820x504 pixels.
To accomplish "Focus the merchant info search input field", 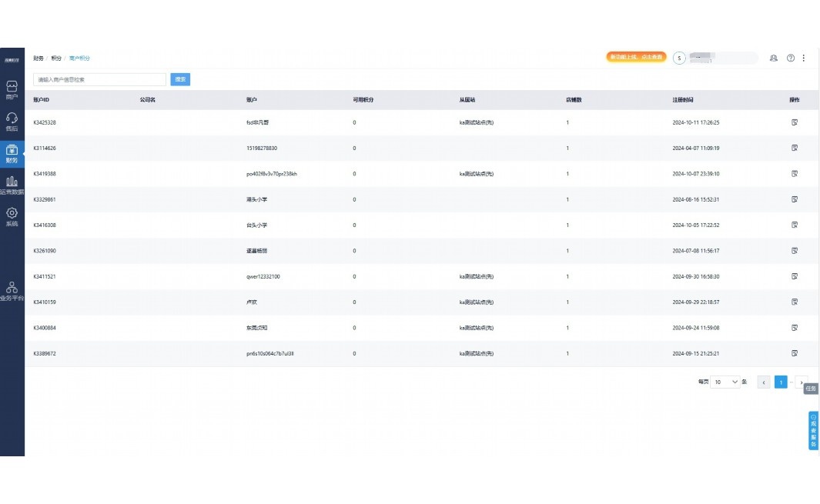I will click(x=99, y=79).
